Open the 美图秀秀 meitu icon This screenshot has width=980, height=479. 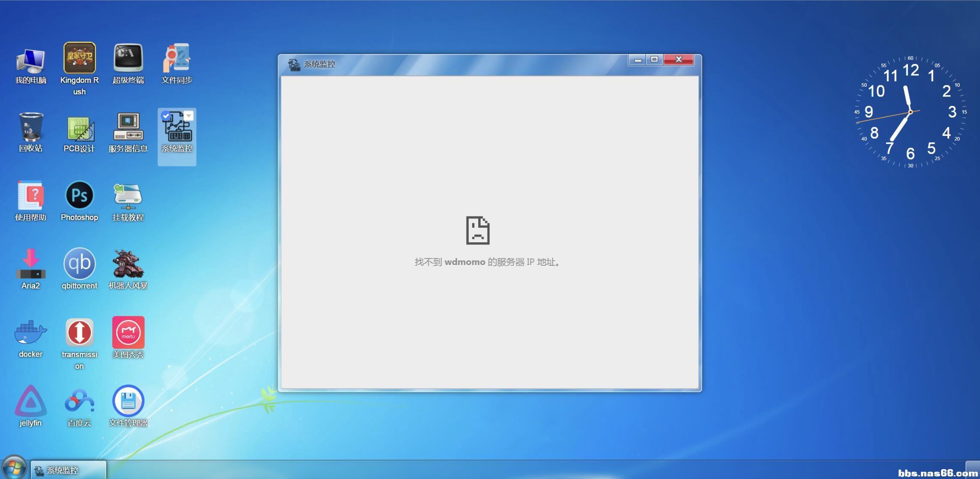point(128,332)
